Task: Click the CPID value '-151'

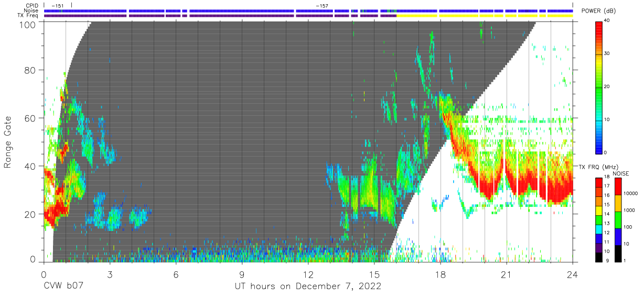Action: click(58, 6)
